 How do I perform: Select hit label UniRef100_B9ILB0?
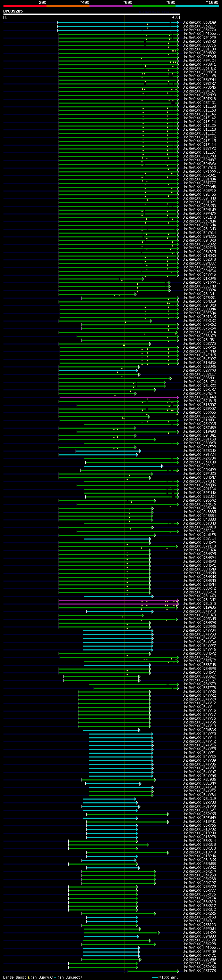199,49
